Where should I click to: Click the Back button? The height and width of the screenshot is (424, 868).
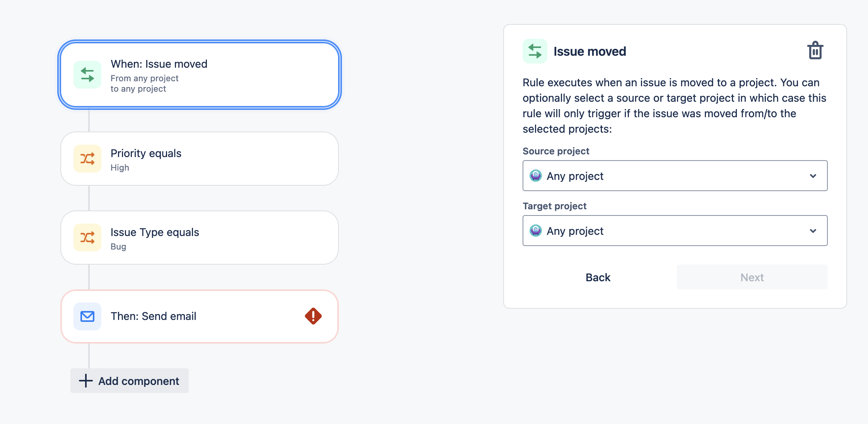pos(598,277)
